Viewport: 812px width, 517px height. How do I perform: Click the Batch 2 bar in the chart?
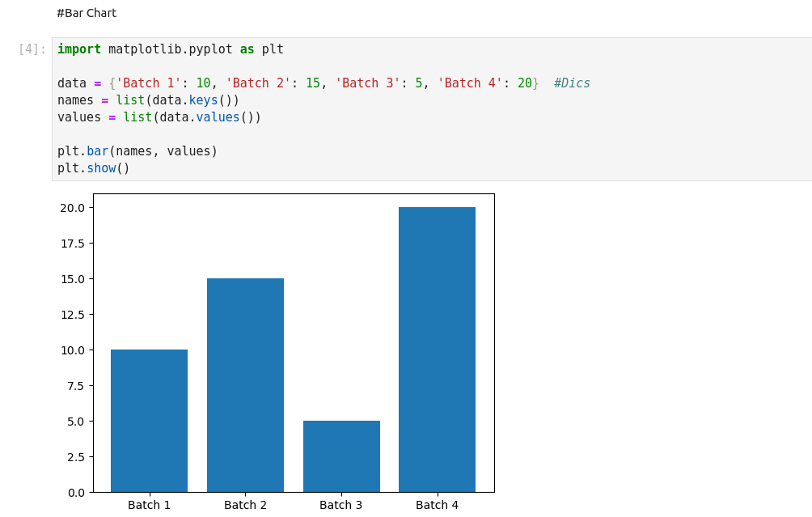point(245,385)
